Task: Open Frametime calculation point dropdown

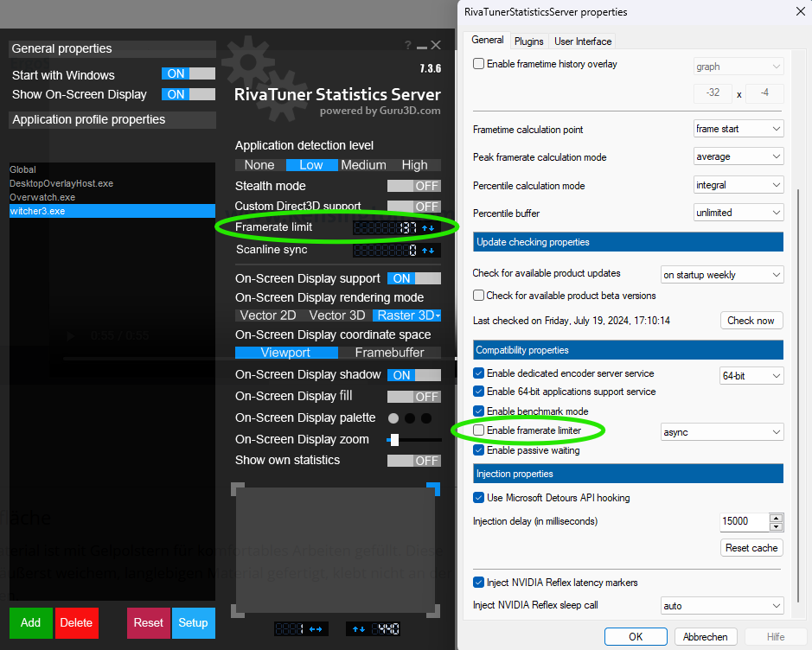Action: coord(738,128)
